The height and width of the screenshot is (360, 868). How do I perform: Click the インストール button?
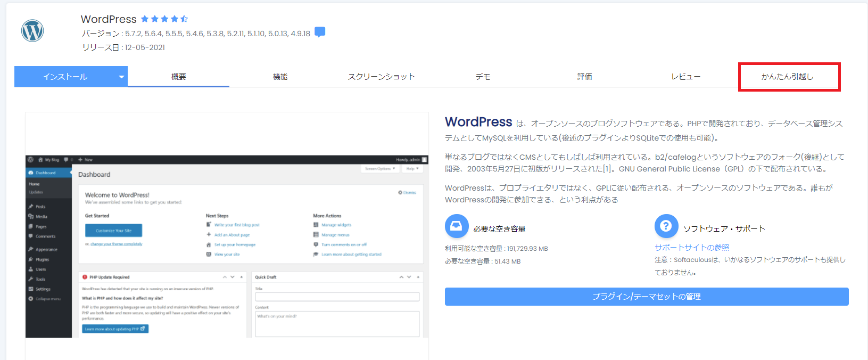(x=65, y=77)
